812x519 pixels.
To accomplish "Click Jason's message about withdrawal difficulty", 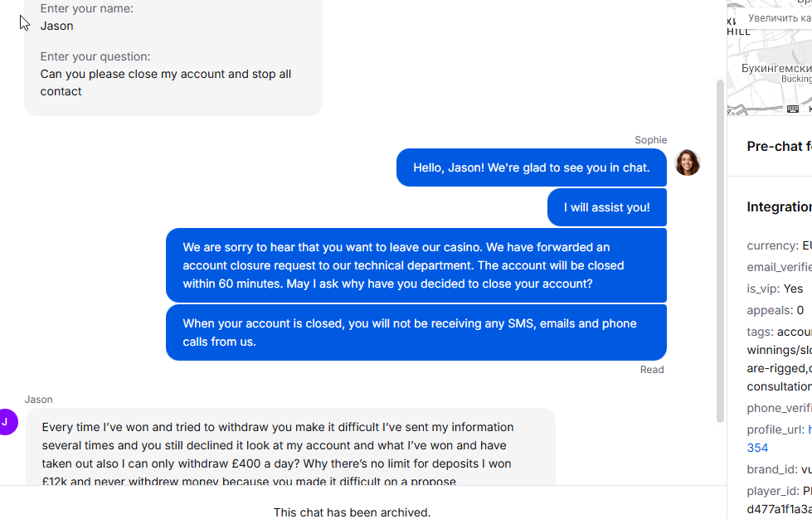I will click(x=290, y=448).
